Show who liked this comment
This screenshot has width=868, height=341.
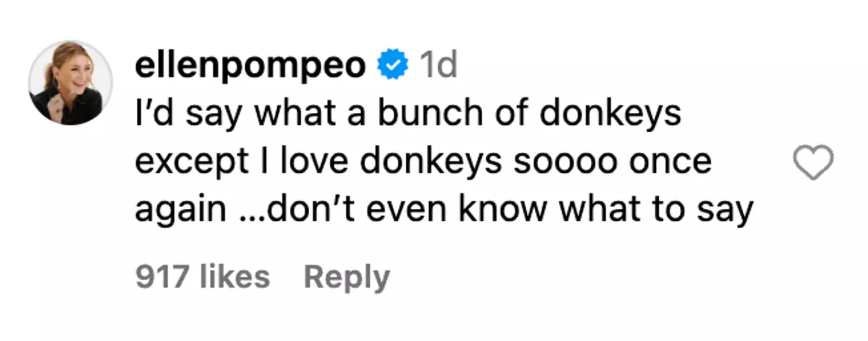(x=202, y=277)
